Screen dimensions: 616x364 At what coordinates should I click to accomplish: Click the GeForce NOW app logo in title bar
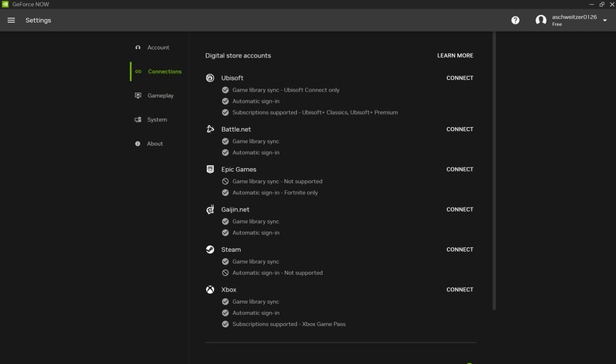click(5, 4)
